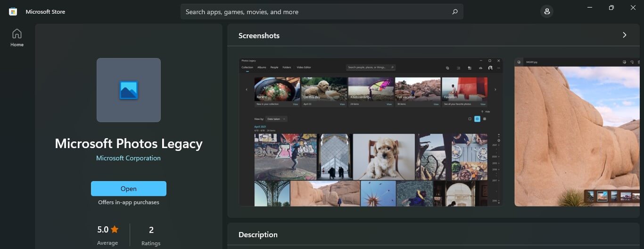Click the orange star rating icon
644x249 pixels.
[115, 230]
